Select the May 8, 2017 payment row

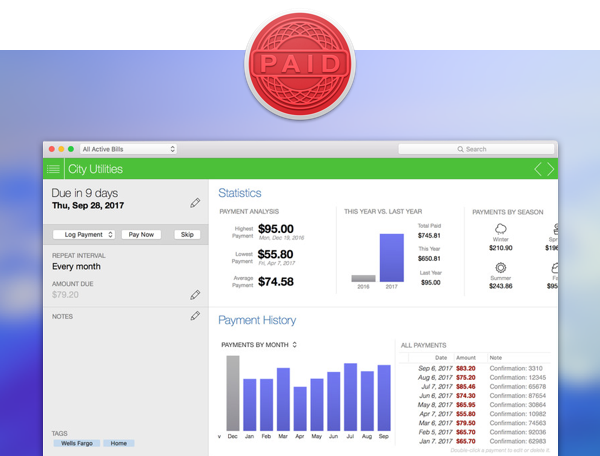tap(474, 405)
